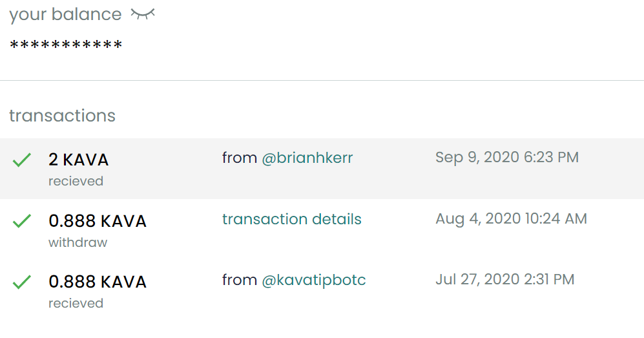Click "recieved" label under 2 KAVA
644x338 pixels.
point(76,181)
